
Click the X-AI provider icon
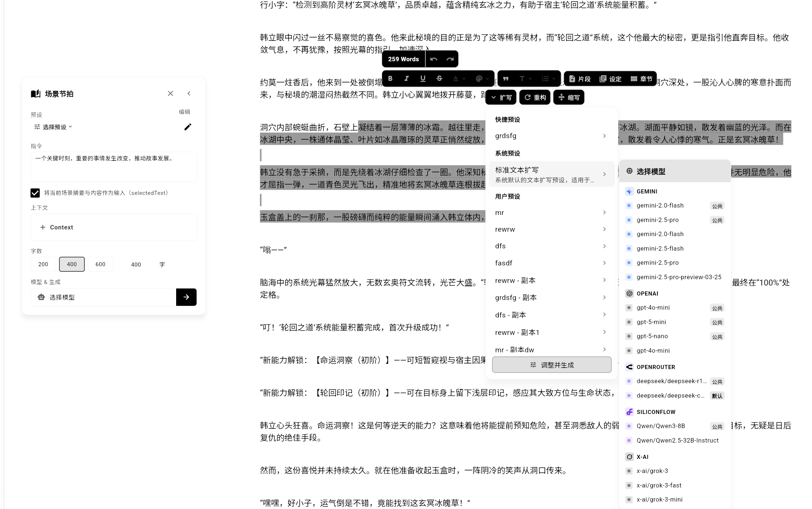pos(629,457)
